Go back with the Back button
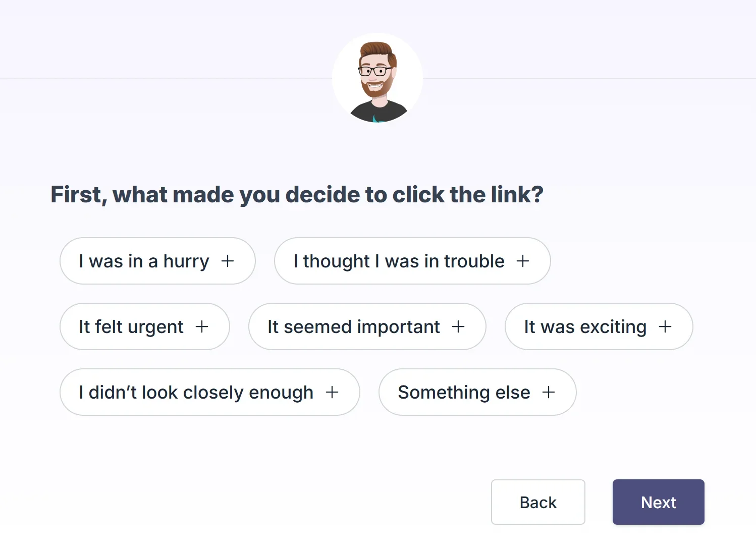756x553 pixels. pos(538,502)
